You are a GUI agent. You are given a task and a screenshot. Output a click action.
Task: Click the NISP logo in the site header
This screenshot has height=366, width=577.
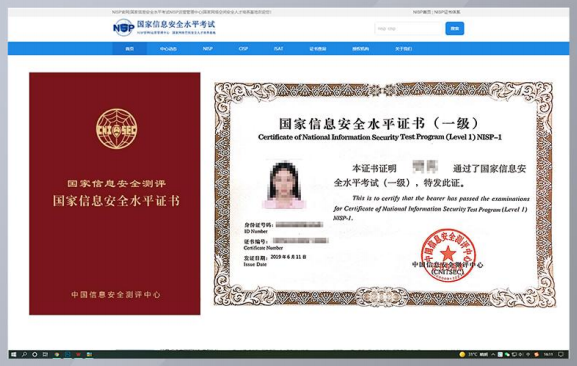click(x=123, y=28)
